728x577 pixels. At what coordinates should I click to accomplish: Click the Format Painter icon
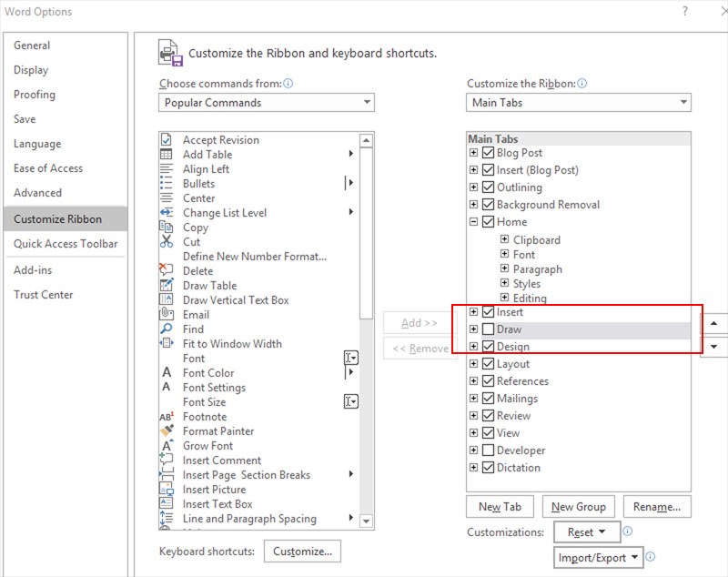coord(167,431)
